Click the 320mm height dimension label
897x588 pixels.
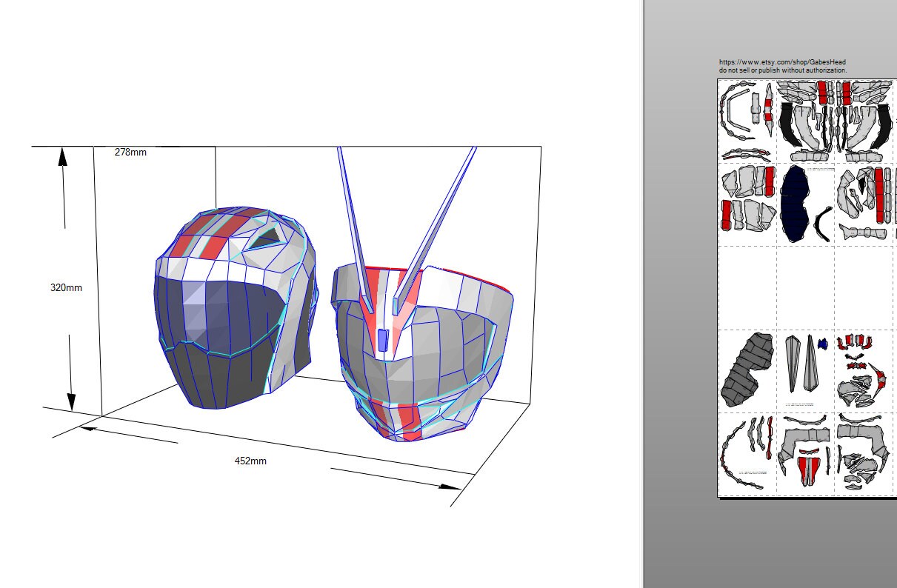tap(67, 288)
